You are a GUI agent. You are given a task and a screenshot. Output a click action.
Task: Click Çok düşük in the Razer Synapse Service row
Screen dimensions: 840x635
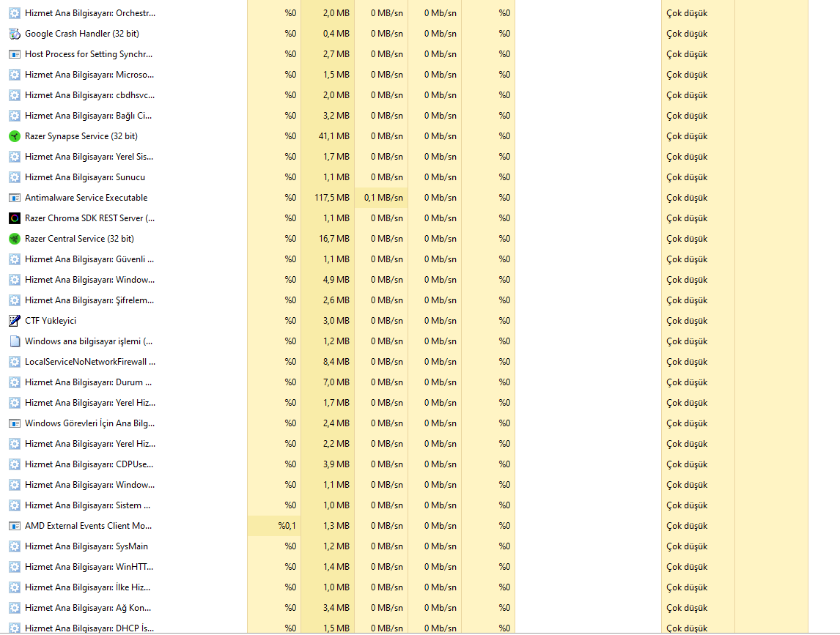(687, 136)
